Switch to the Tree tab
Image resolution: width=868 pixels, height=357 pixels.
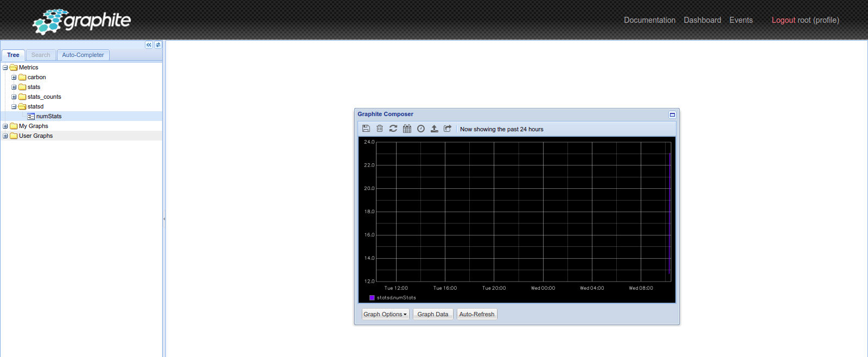pyautogui.click(x=13, y=55)
